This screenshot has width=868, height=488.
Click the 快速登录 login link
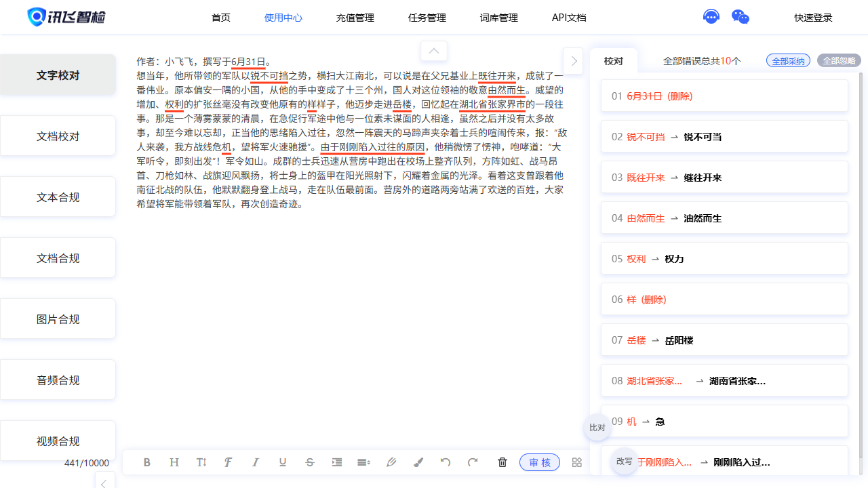pyautogui.click(x=813, y=18)
